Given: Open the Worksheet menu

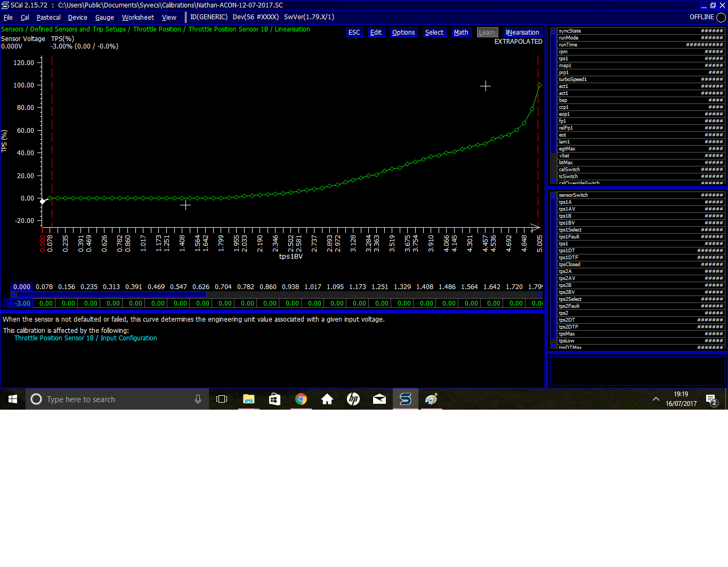Looking at the screenshot, I should pyautogui.click(x=137, y=18).
